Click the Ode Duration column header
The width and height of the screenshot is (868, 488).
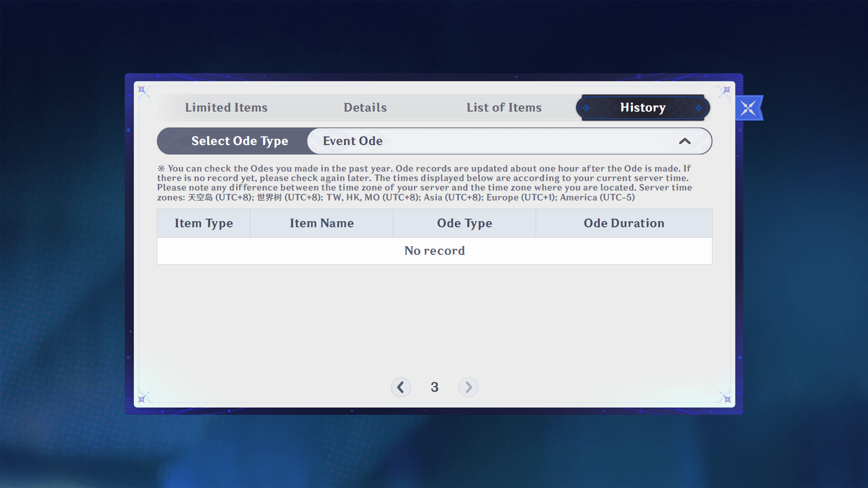[x=624, y=223]
